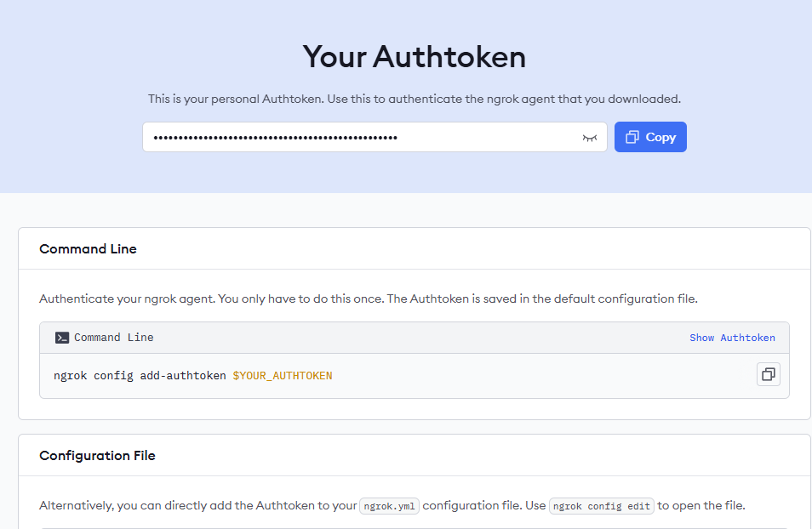Click the masked dots of the authtoken
Viewport: 812px width, 529px height.
[x=275, y=138]
